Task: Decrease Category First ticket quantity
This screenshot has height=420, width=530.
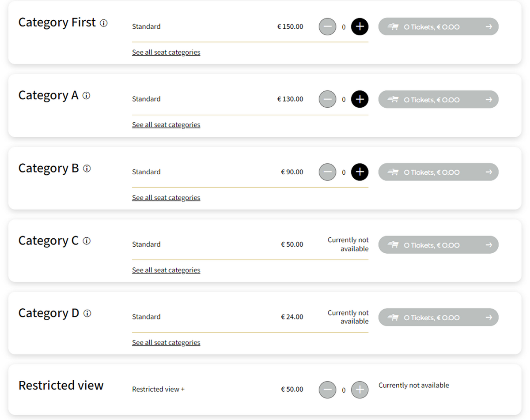Action: [327, 26]
